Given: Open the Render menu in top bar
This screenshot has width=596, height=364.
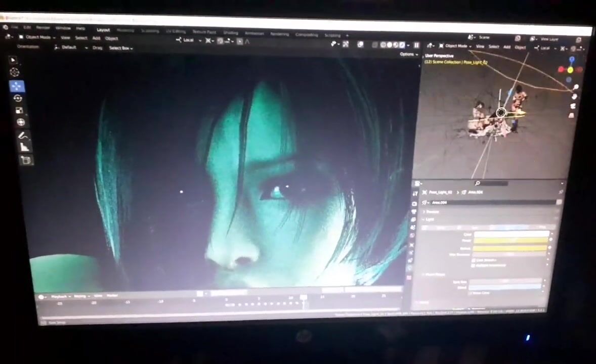Looking at the screenshot, I should click(x=43, y=27).
